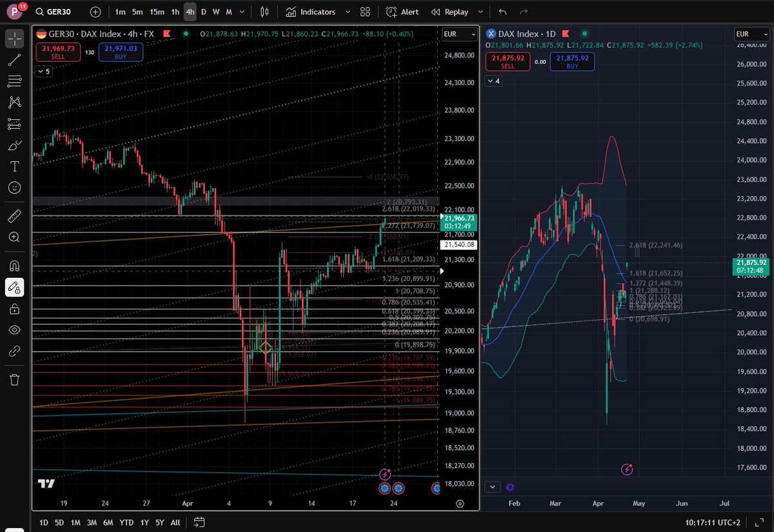Select the Measure ruler tool

tap(14, 215)
